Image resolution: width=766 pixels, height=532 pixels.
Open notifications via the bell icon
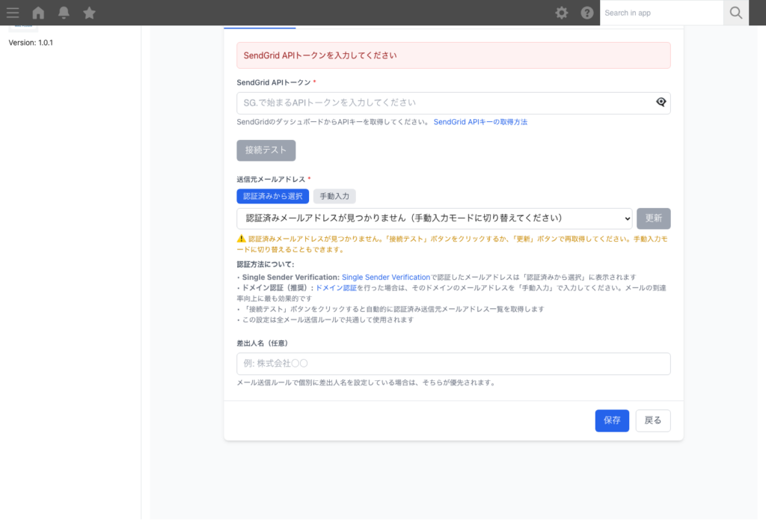63,12
